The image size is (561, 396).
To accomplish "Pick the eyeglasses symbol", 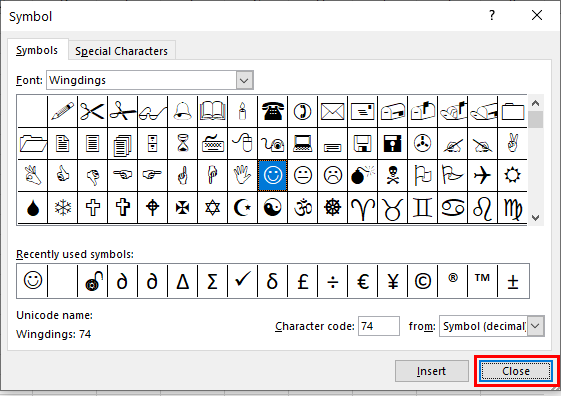I will click(x=152, y=112).
